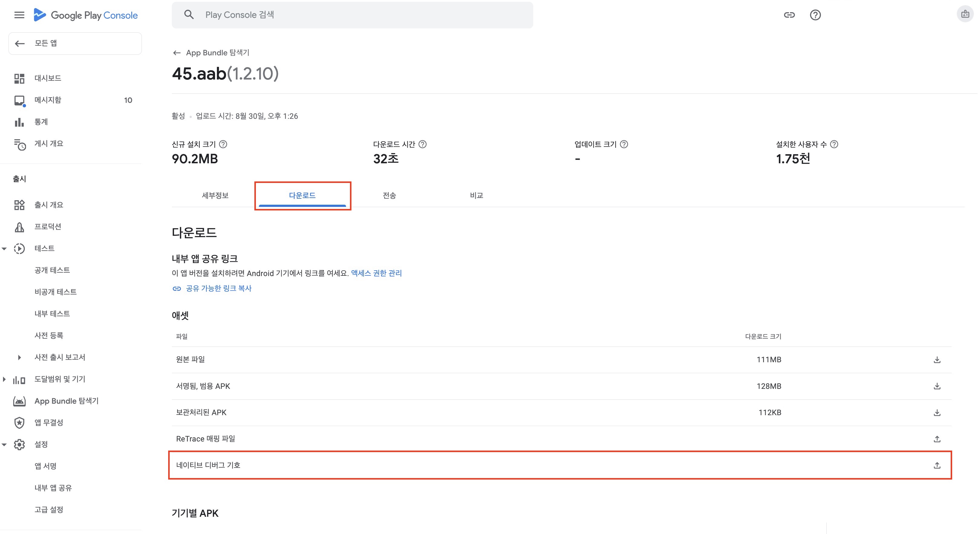980x534 pixels.
Task: Collapse the 설정 sidebar section
Action: 5,444
